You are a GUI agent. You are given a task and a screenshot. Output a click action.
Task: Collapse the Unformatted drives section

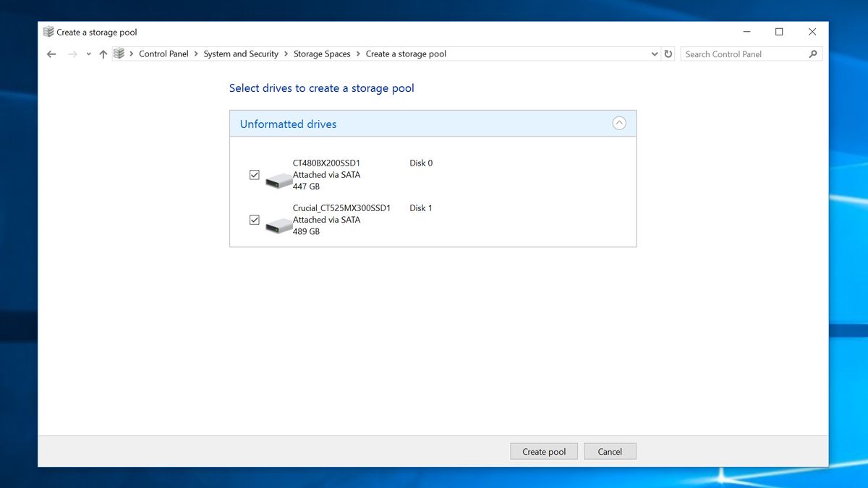click(x=619, y=123)
